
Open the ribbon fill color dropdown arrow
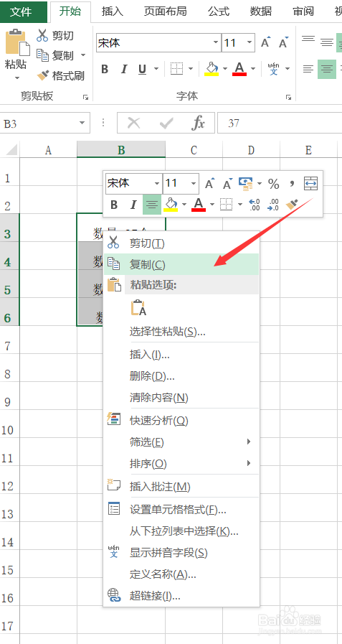click(x=225, y=69)
